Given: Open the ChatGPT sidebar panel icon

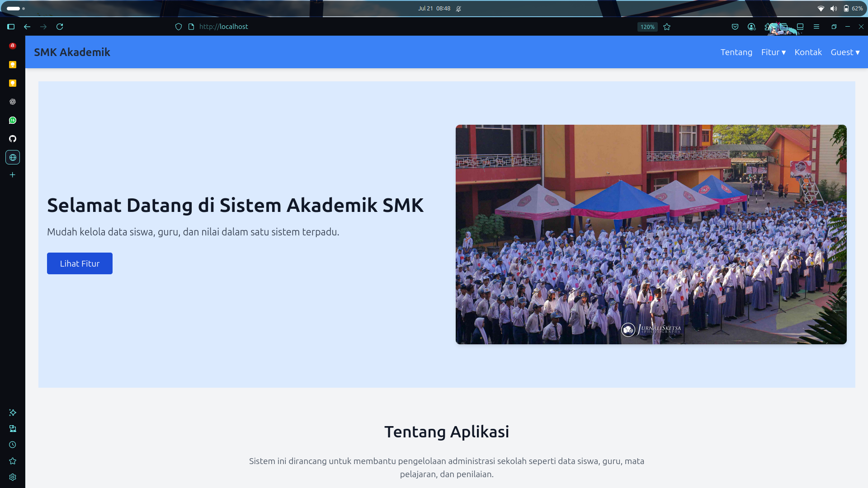Looking at the screenshot, I should 13,102.
